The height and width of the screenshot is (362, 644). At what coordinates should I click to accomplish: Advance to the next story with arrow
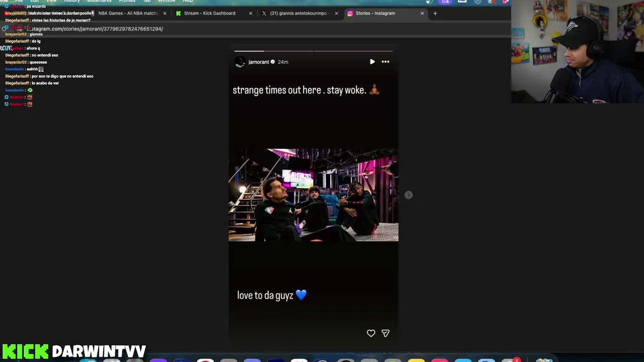point(409,195)
